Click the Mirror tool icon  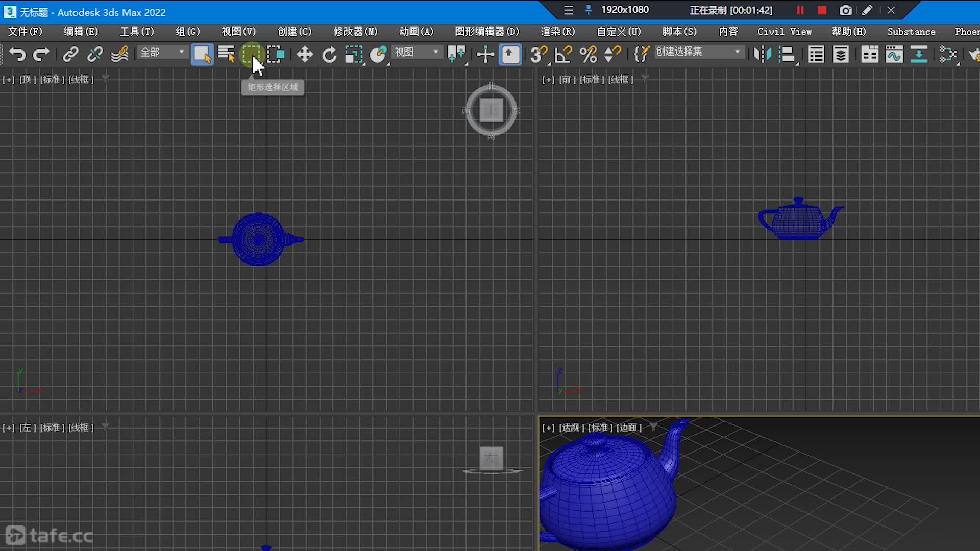pos(763,54)
